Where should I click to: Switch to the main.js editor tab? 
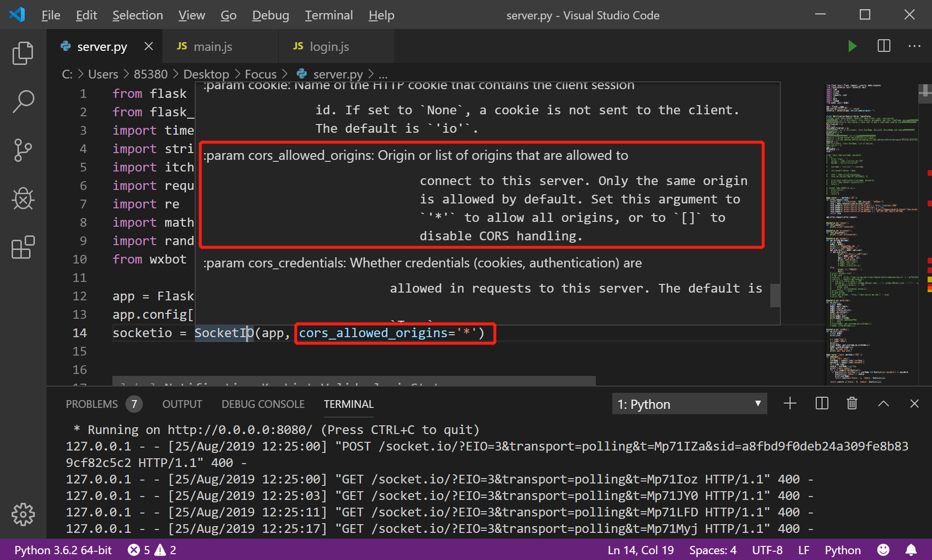click(x=213, y=47)
